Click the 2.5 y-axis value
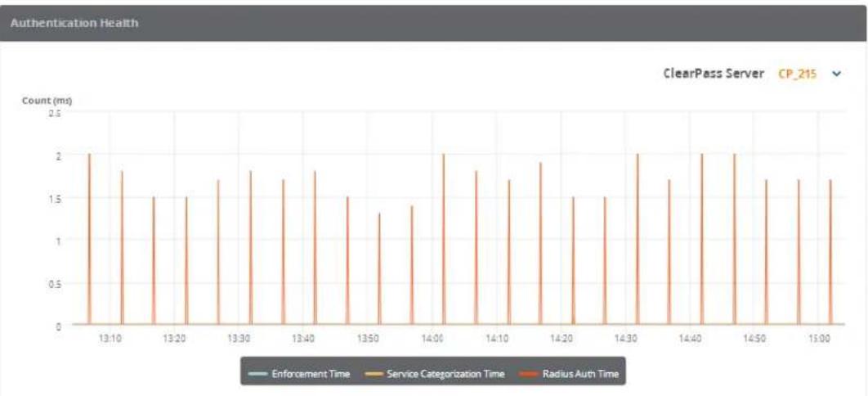Image resolution: width=868 pixels, height=396 pixels. pos(54,112)
